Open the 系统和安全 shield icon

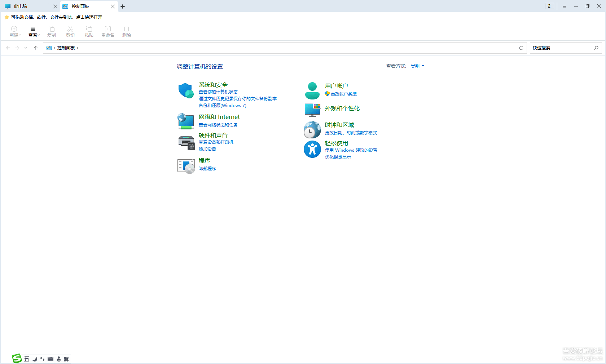pyautogui.click(x=186, y=91)
